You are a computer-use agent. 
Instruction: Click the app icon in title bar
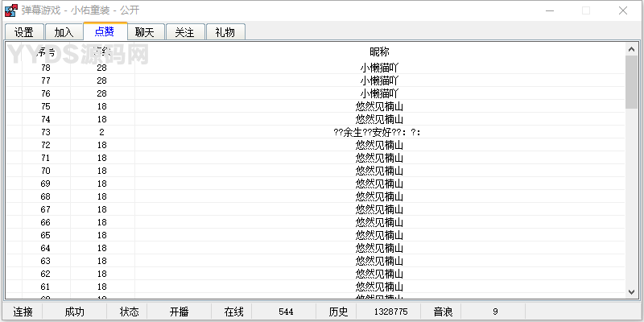click(x=11, y=10)
